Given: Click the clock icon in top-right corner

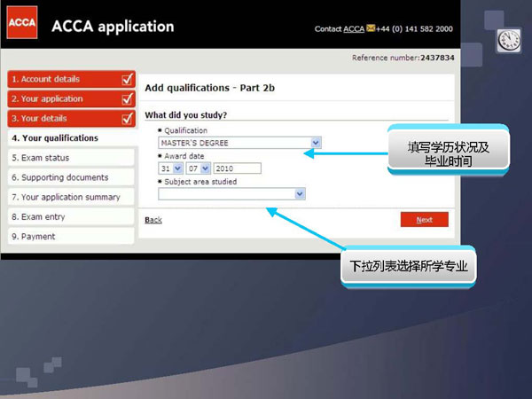Looking at the screenshot, I should pos(509,40).
